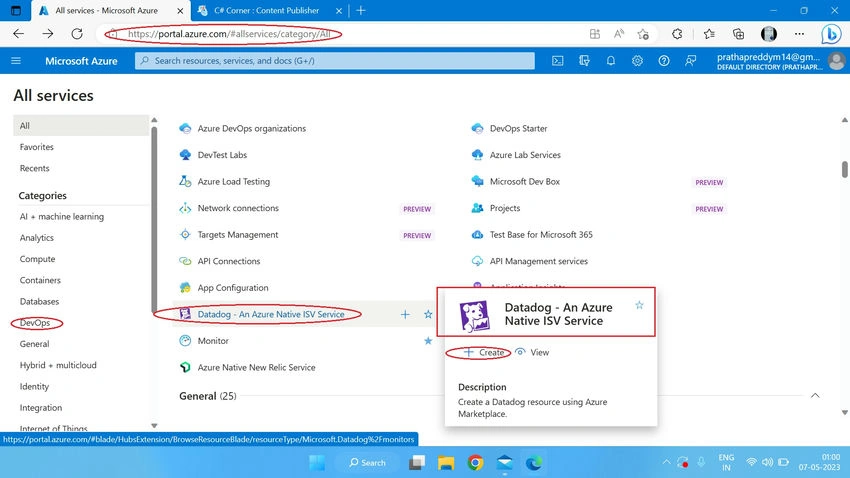Open the Monitor service link
850x478 pixels.
[213, 341]
